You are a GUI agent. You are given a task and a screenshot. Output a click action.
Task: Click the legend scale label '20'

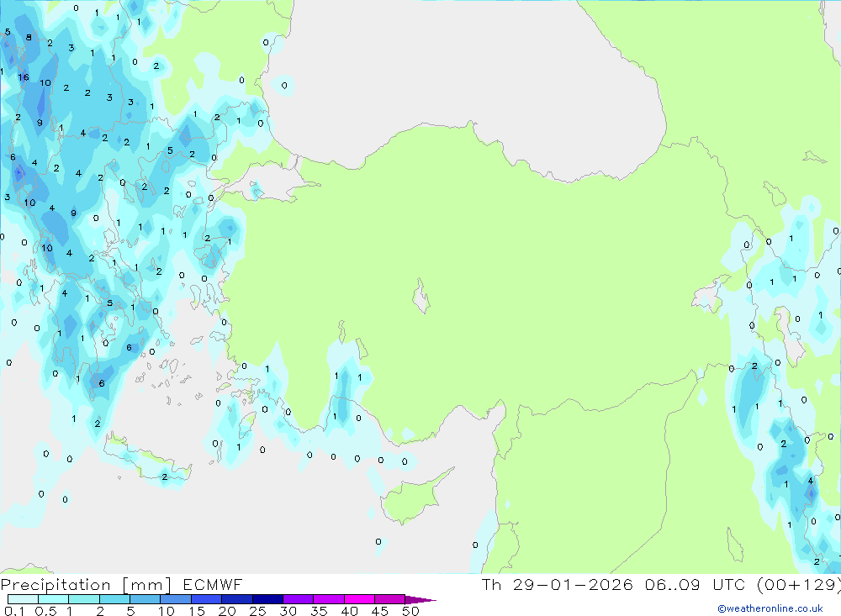click(227, 611)
